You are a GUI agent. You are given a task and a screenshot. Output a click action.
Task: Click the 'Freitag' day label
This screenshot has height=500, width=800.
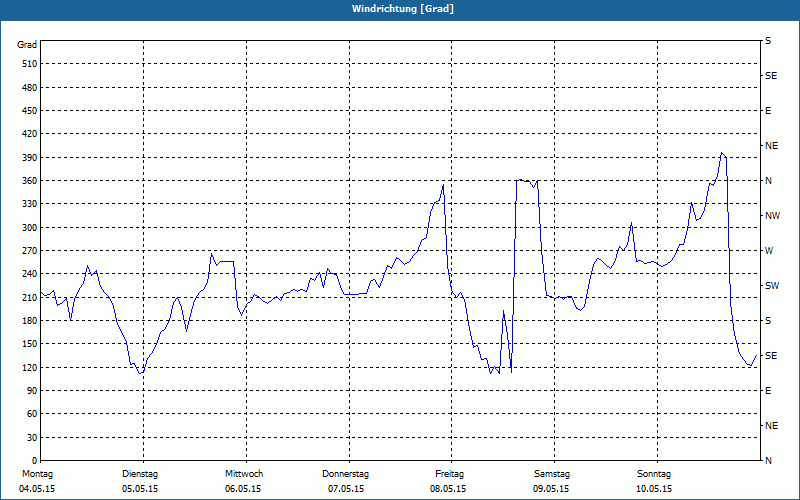(x=449, y=474)
